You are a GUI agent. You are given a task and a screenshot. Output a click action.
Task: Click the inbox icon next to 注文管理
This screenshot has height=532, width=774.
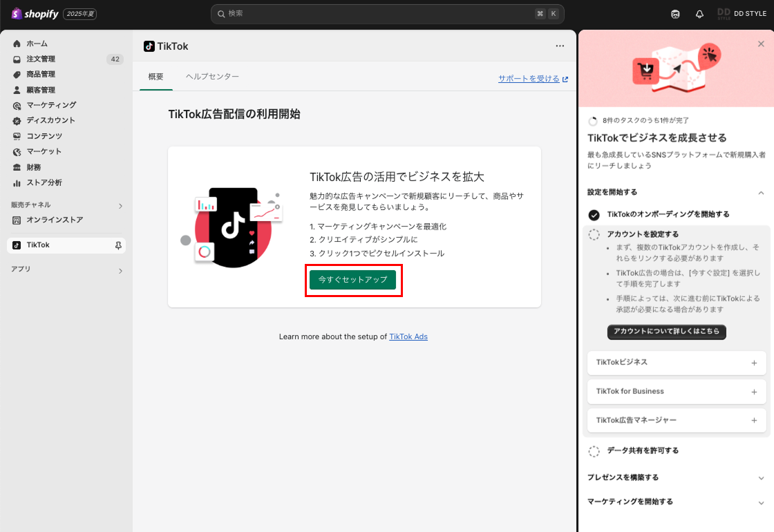tap(17, 59)
